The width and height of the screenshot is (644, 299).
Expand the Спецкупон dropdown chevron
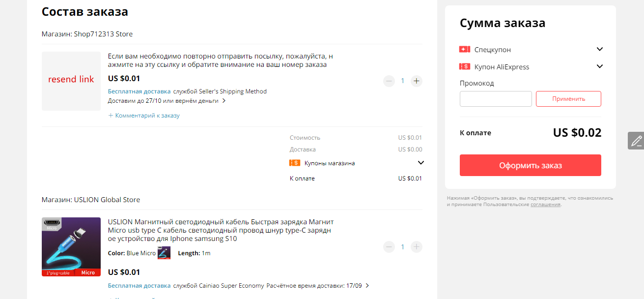click(x=599, y=49)
